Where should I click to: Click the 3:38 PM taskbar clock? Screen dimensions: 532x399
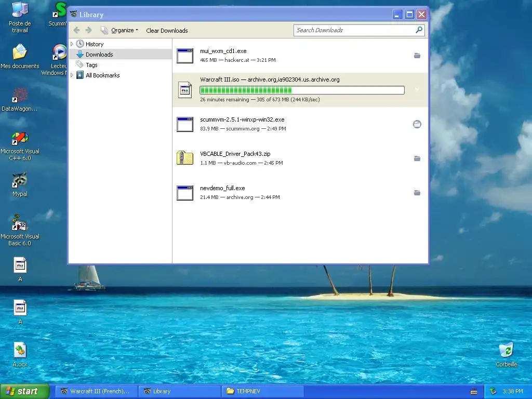coord(513,391)
